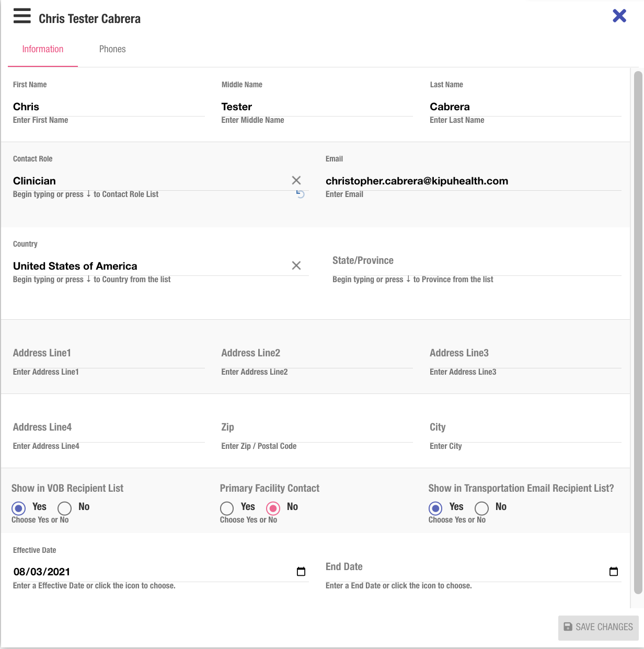
Task: Open the Contact Role dropdown list
Action: click(x=146, y=181)
